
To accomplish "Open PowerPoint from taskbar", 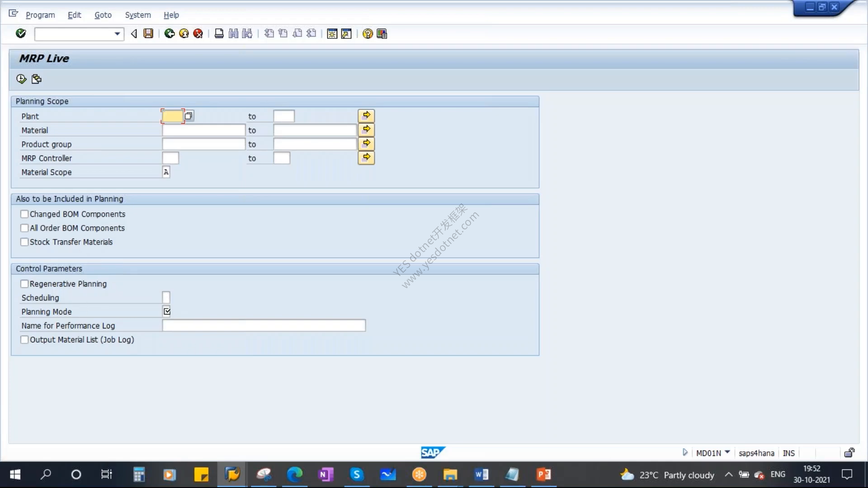I will (543, 474).
